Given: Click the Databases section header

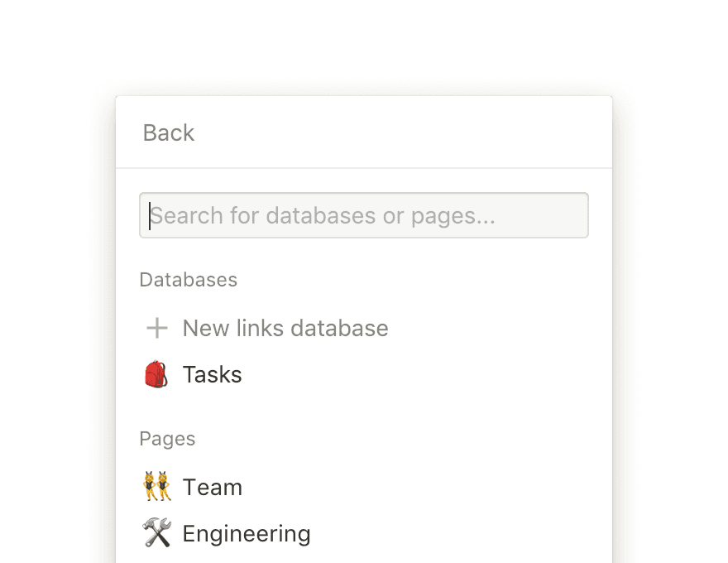Looking at the screenshot, I should click(x=188, y=280).
